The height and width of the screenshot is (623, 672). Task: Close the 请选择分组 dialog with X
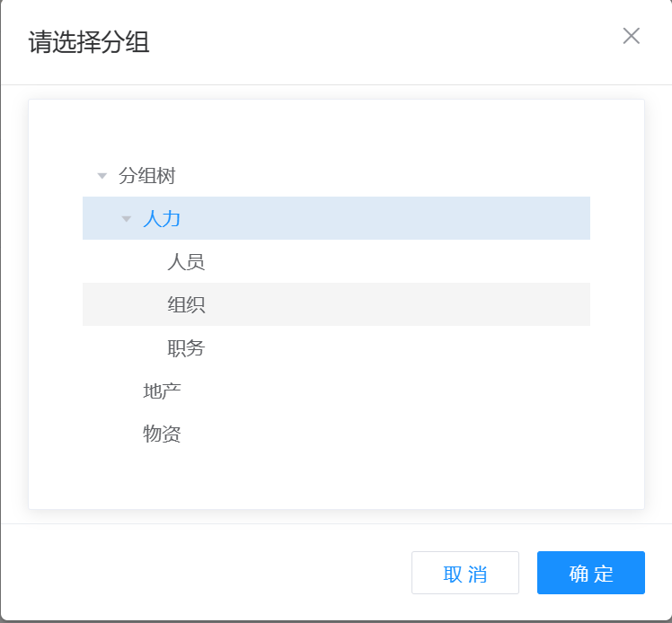tap(631, 36)
